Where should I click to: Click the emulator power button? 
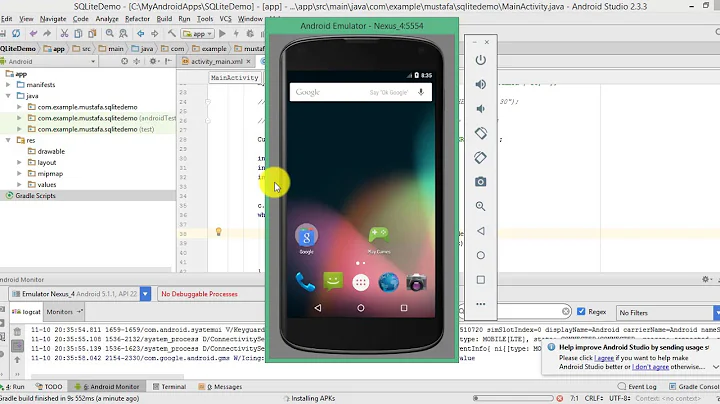pyautogui.click(x=480, y=60)
